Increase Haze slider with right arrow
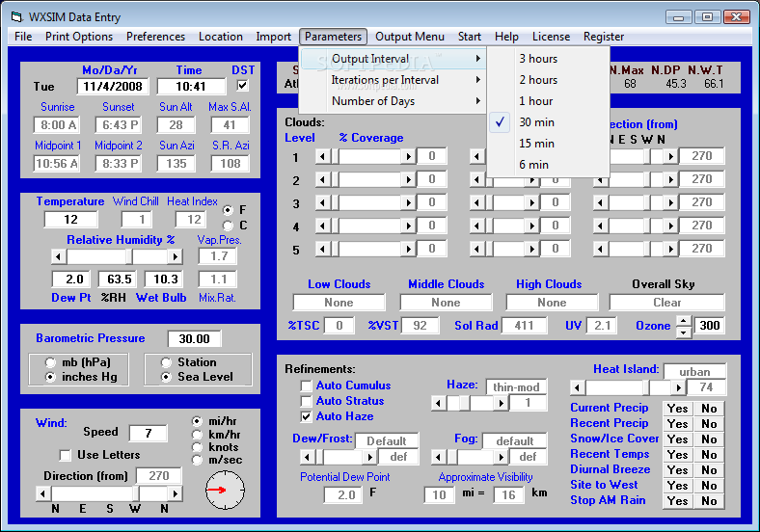Viewport: 760px width, 532px height. (x=502, y=403)
